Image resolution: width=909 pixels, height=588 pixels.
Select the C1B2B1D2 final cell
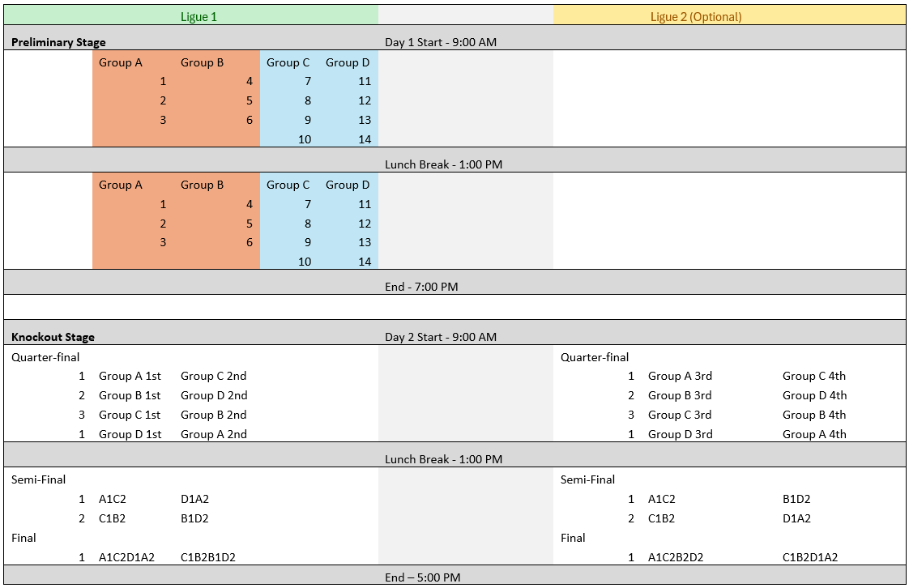pos(208,557)
